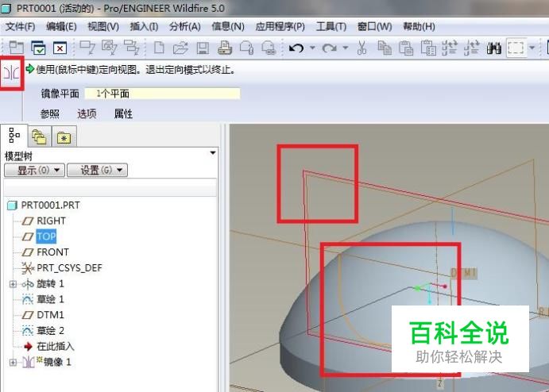Select the FRONT datum plane
The width and height of the screenshot is (549, 392).
(x=53, y=252)
